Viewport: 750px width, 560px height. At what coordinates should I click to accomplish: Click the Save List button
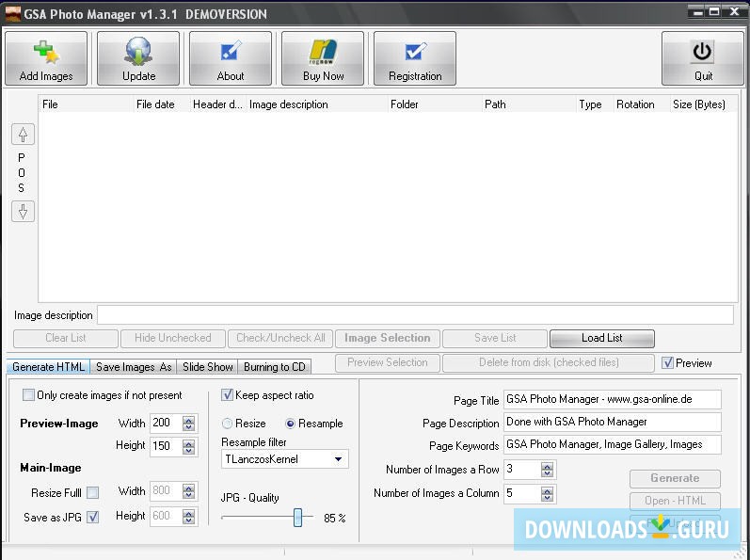point(495,338)
